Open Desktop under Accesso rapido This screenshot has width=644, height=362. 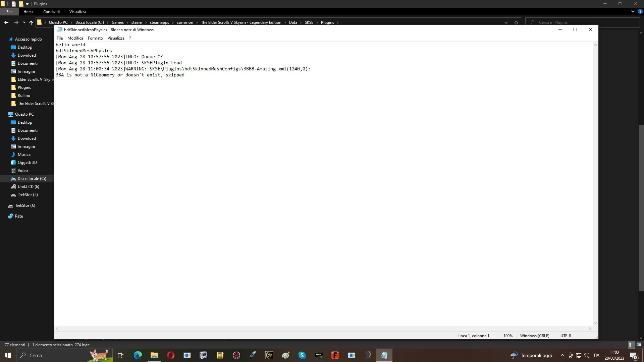click(x=25, y=47)
